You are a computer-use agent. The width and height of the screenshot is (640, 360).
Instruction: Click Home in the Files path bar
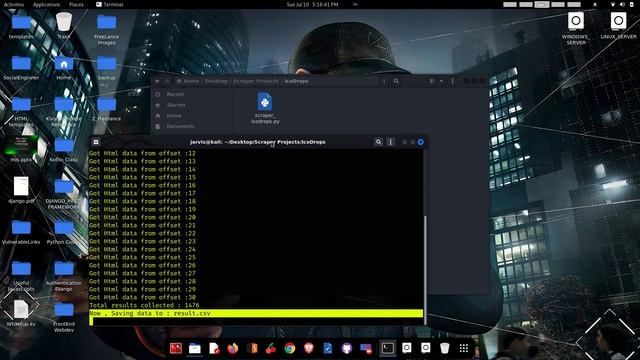188,81
